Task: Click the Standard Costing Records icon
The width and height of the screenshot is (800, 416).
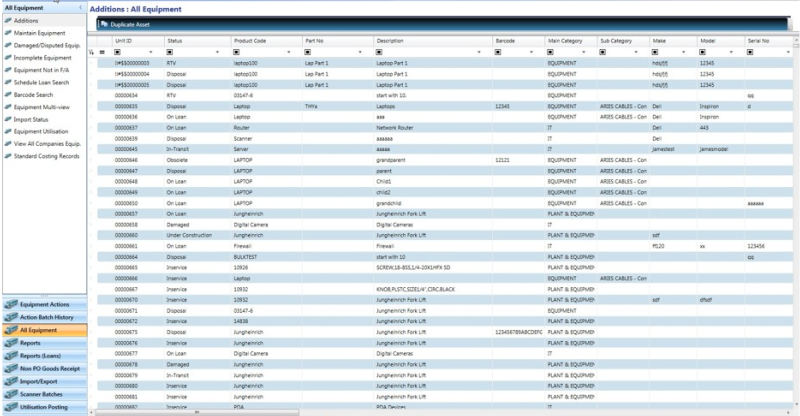Action: [x=8, y=156]
